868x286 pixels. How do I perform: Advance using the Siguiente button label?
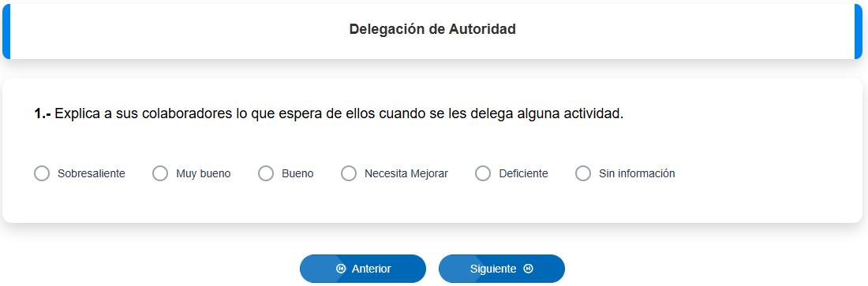pos(493,269)
